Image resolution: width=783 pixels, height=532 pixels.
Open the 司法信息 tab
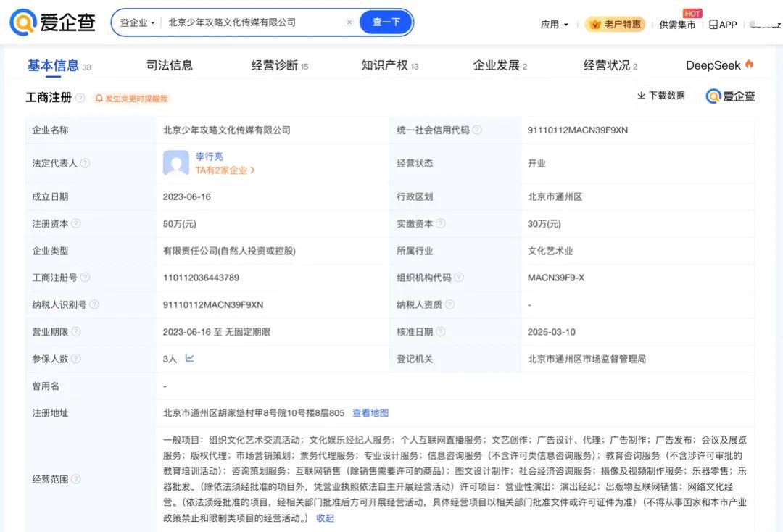point(169,65)
